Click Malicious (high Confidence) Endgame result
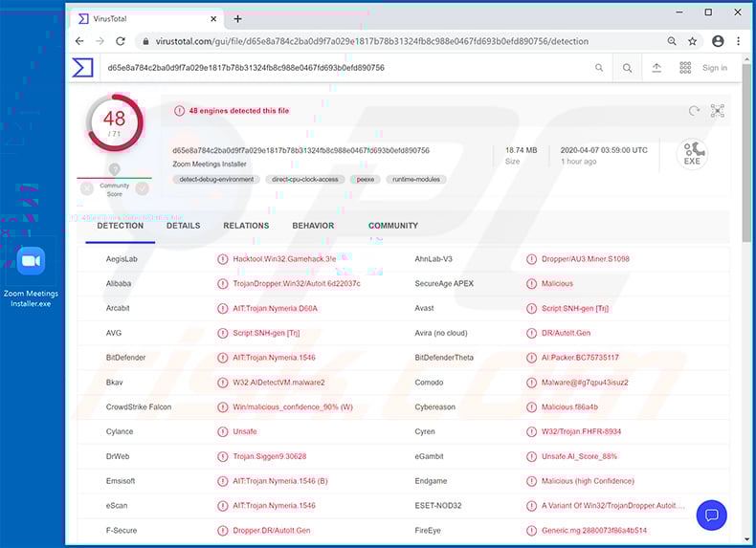This screenshot has width=756, height=548. (x=588, y=481)
